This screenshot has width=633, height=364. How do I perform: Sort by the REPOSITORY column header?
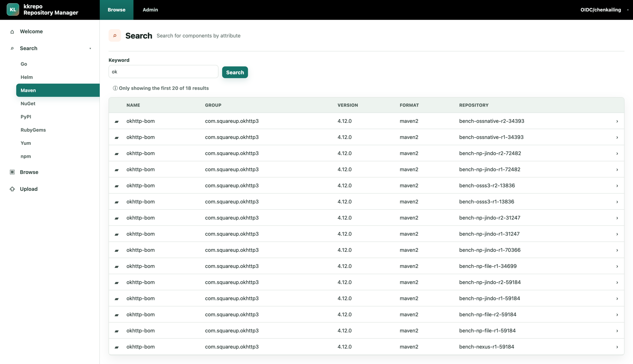pyautogui.click(x=474, y=105)
